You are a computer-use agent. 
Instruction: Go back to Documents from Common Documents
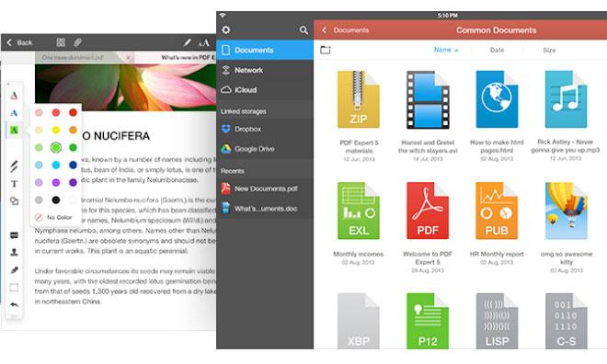click(345, 29)
